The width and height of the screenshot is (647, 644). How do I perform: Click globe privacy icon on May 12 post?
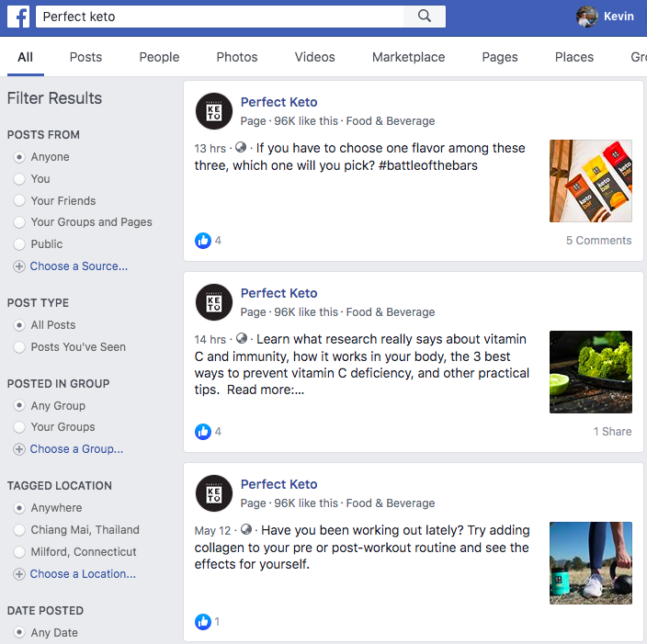pyautogui.click(x=246, y=529)
